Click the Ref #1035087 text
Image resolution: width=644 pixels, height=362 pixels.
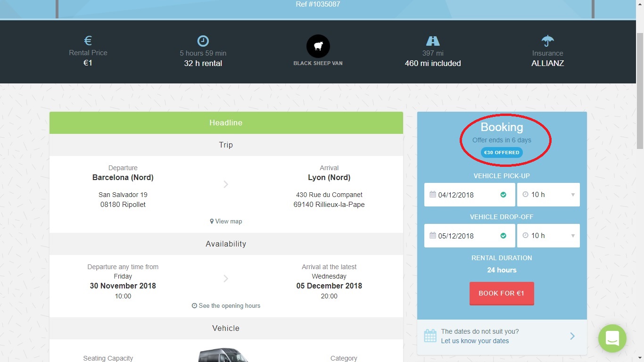coord(318,4)
